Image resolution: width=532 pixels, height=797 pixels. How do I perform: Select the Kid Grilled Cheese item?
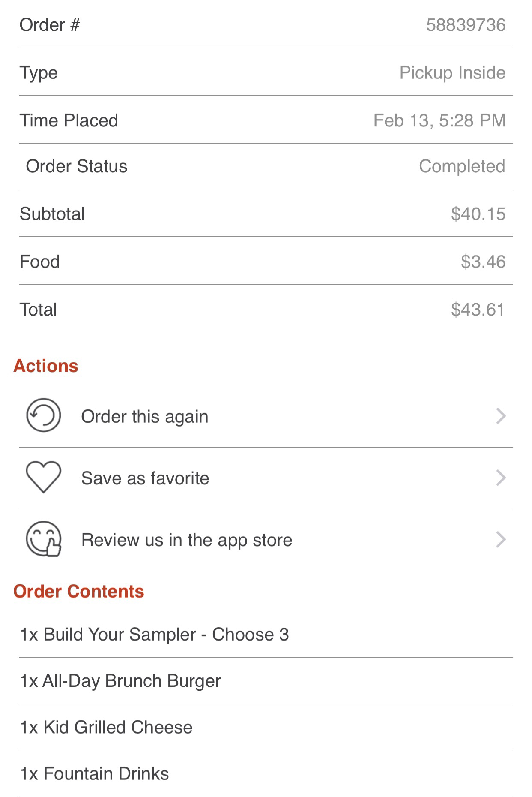[106, 727]
